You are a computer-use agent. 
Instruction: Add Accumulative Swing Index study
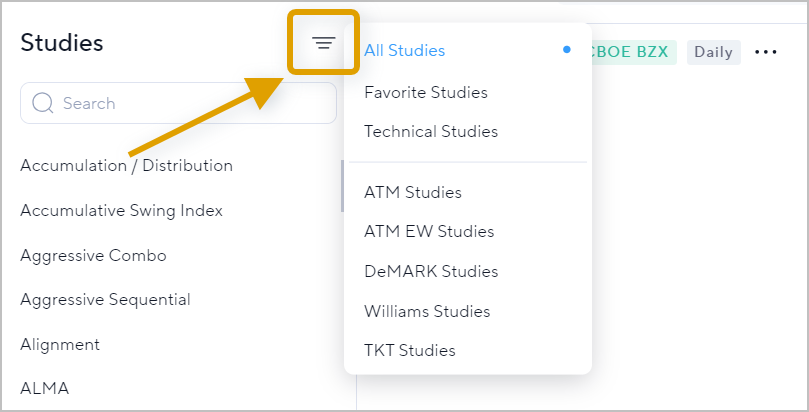click(121, 210)
